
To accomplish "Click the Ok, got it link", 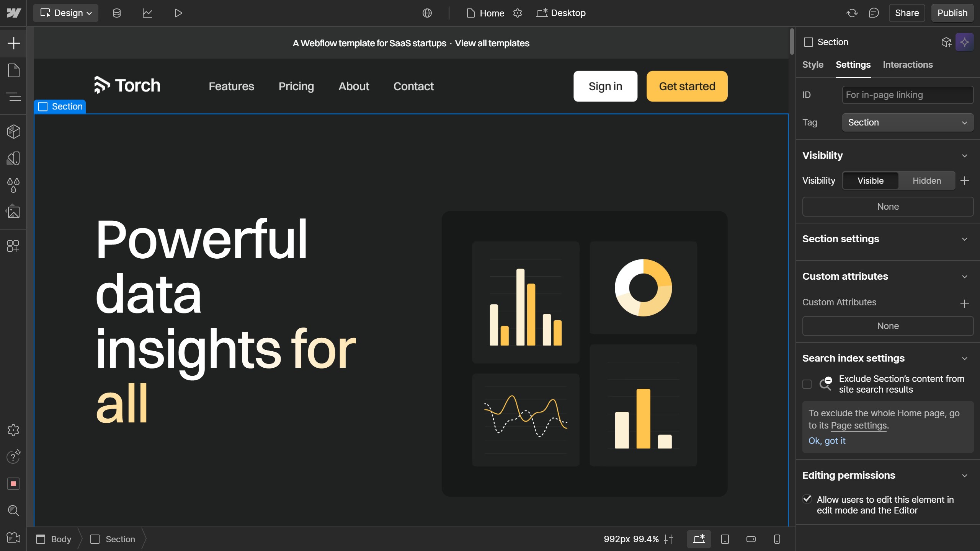I will (827, 441).
